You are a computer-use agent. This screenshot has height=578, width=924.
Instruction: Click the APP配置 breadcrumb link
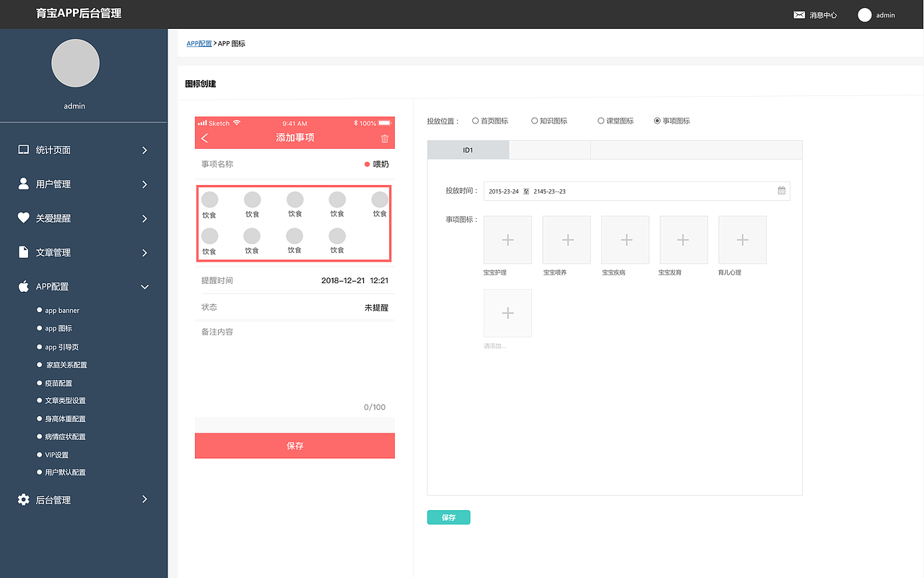(199, 43)
